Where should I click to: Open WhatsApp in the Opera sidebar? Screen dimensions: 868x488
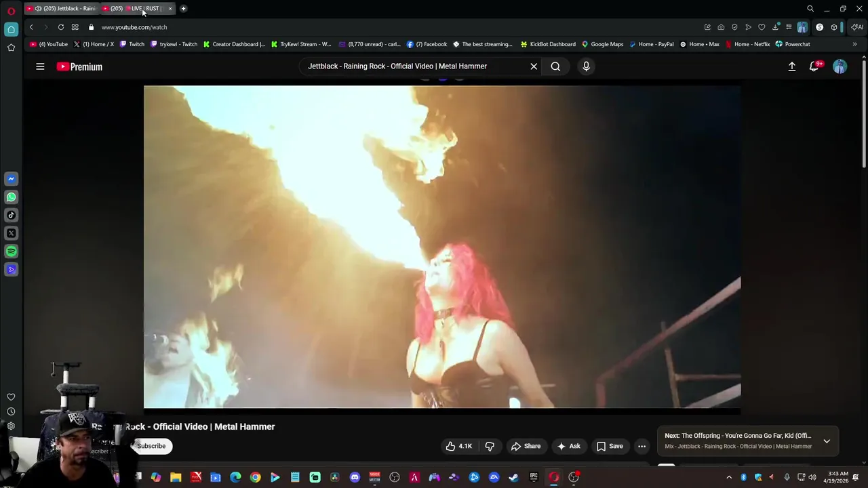coord(11,197)
